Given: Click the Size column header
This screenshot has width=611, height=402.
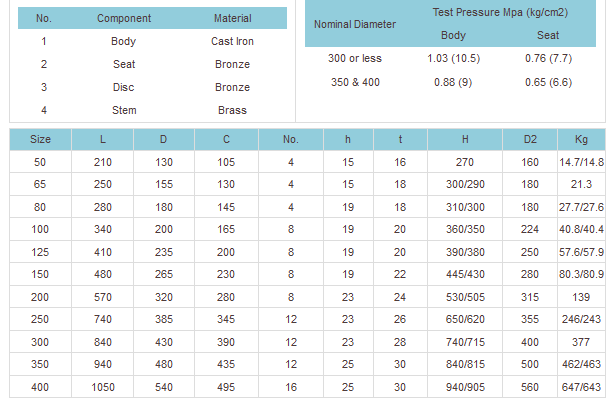Looking at the screenshot, I should pos(41,139).
